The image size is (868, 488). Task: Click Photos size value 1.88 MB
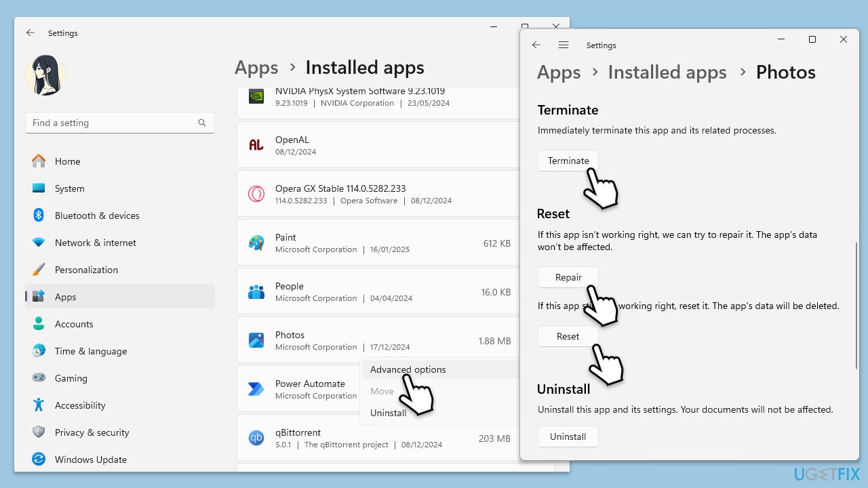pos(494,341)
